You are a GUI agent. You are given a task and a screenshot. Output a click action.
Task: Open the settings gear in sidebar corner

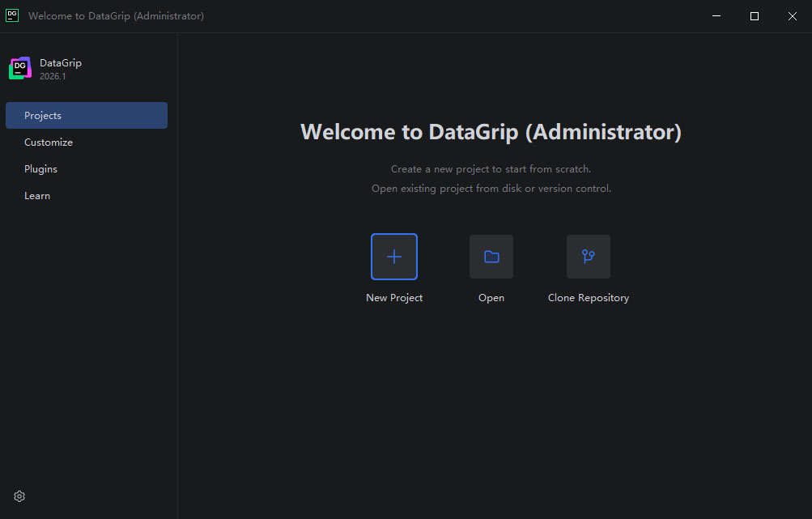[19, 496]
